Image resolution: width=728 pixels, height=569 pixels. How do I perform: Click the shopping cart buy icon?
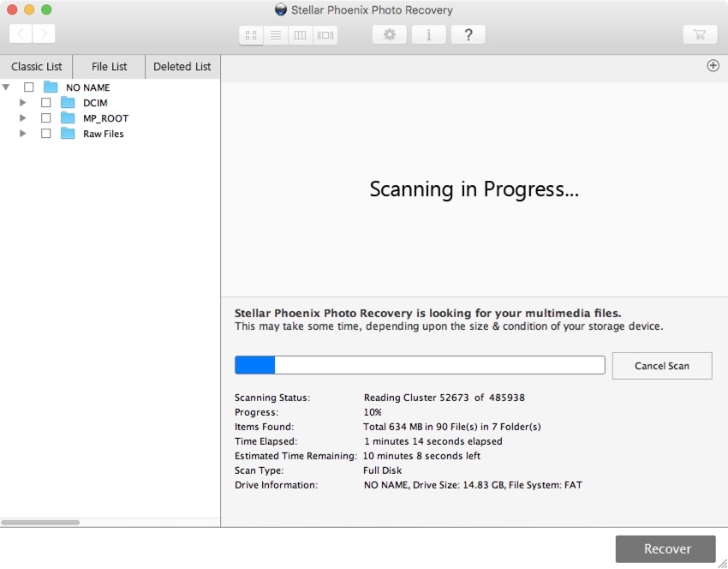[700, 34]
